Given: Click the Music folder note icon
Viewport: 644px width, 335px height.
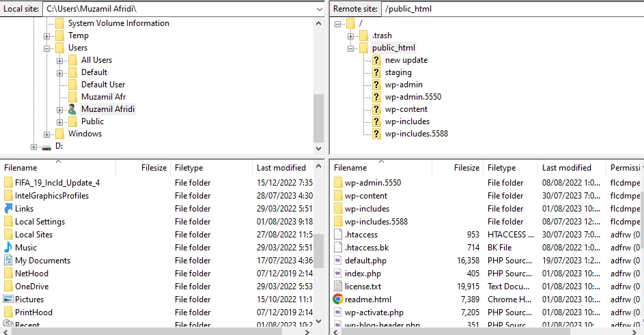Looking at the screenshot, I should click(x=8, y=248).
